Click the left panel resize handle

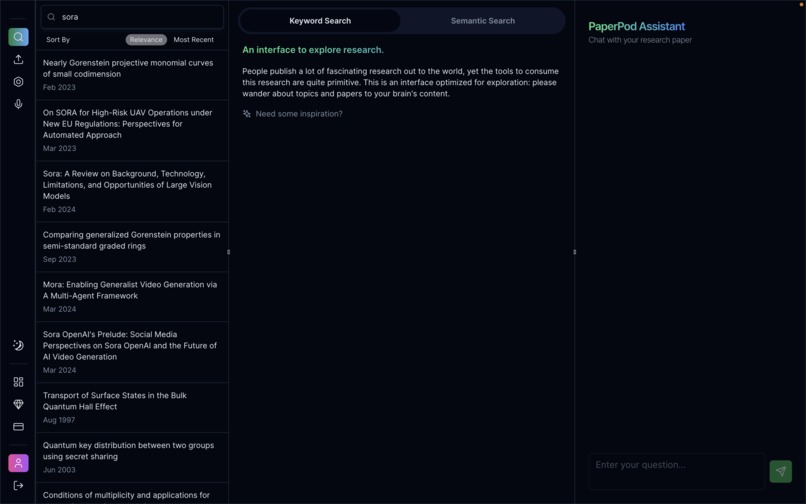coord(228,252)
